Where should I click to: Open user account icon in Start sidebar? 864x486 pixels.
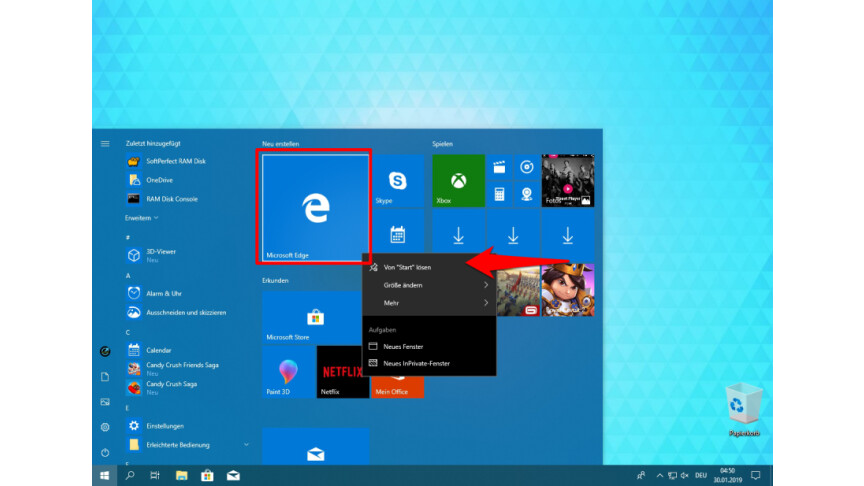pyautogui.click(x=105, y=352)
